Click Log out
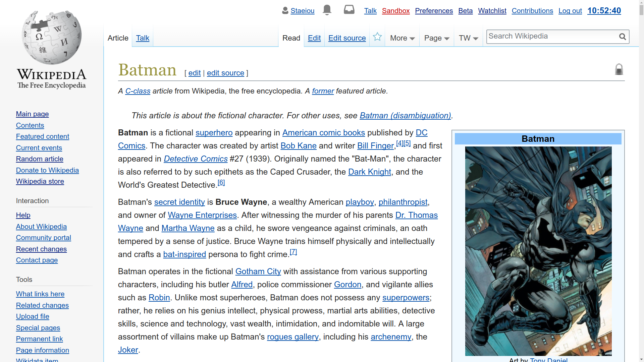644x362 pixels. (x=570, y=11)
